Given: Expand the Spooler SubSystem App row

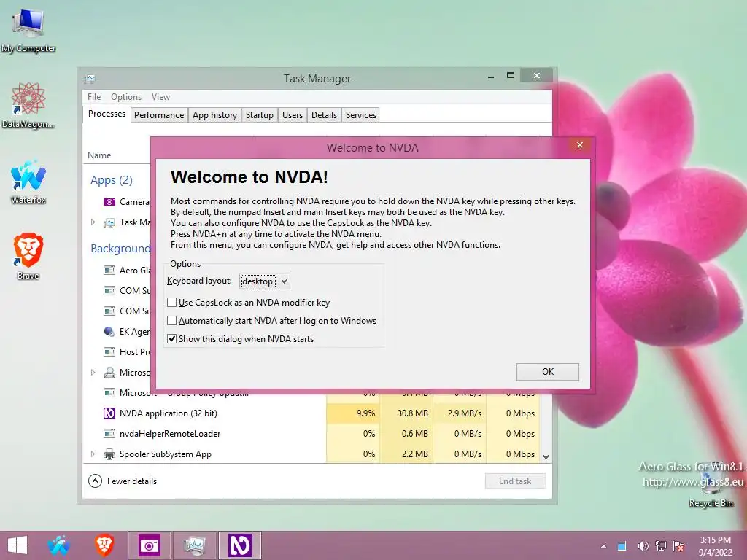Looking at the screenshot, I should point(93,454).
